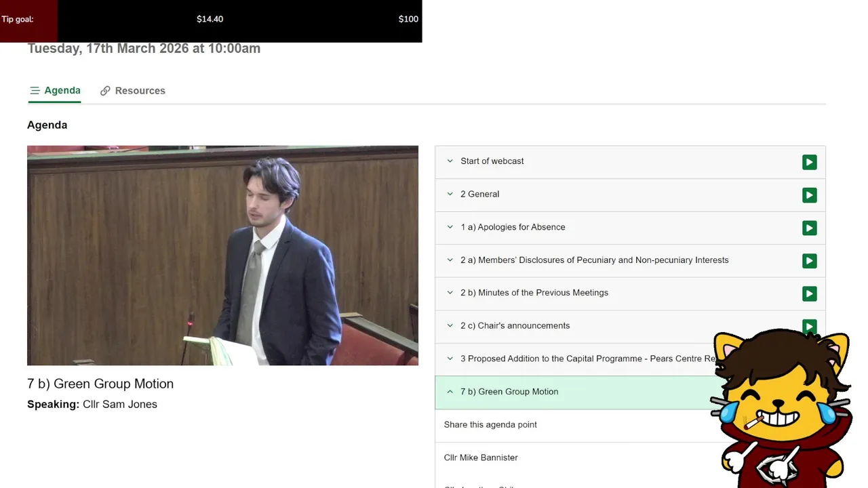868x488 pixels.
Task: Expand the Chair's announcements row
Action: [x=450, y=325]
